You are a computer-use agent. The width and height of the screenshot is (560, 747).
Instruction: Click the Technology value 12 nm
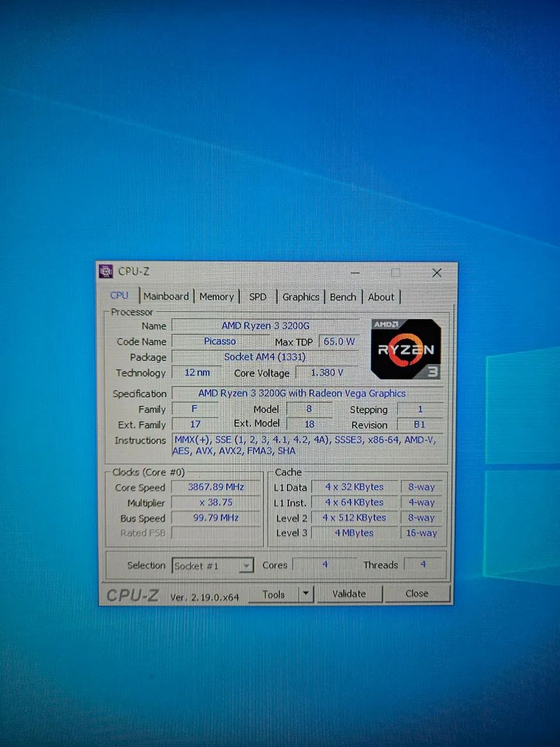(x=197, y=372)
